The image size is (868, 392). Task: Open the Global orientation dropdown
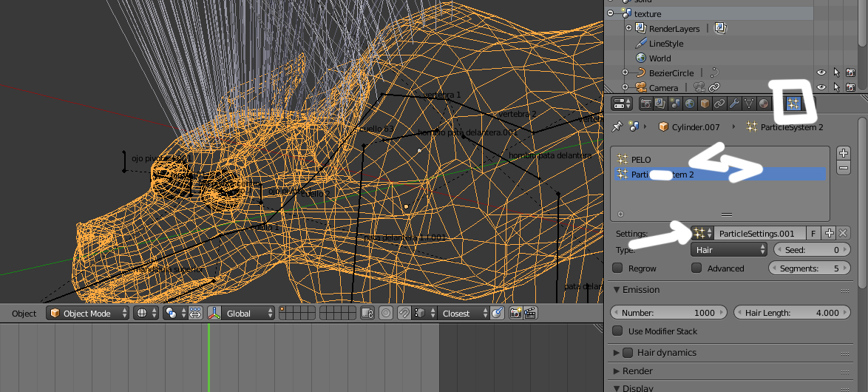click(x=248, y=314)
